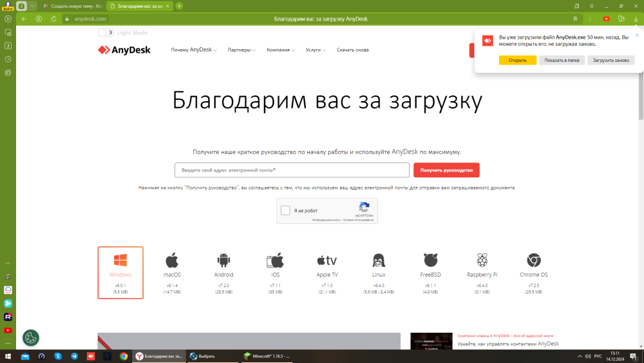Select the "Благодарим вас за загрузку" tab
Image resolution: width=644 pixels, height=363 pixels.
[140, 6]
